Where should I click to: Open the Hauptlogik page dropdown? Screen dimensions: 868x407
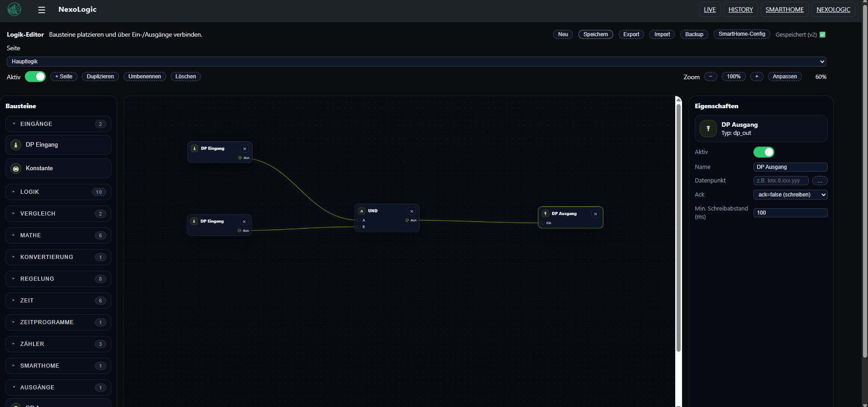click(x=416, y=62)
